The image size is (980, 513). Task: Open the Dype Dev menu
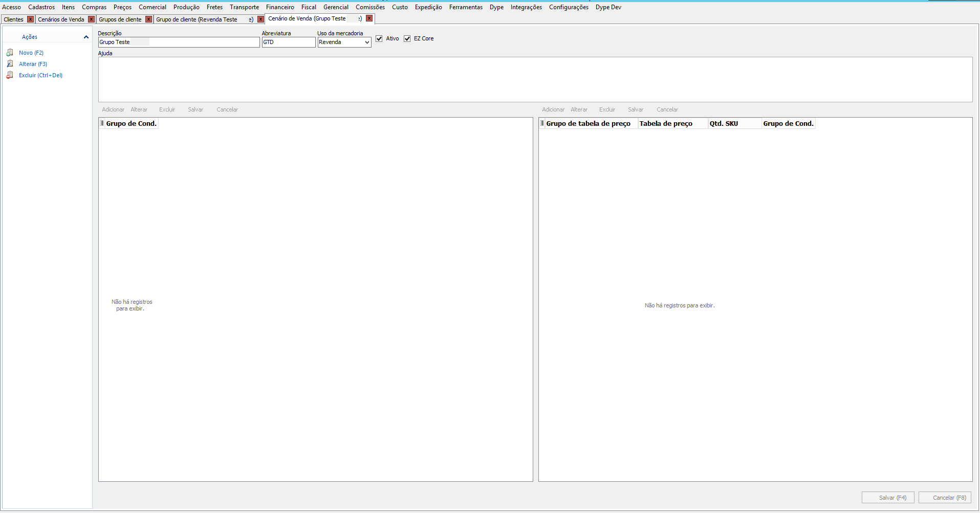pos(608,7)
